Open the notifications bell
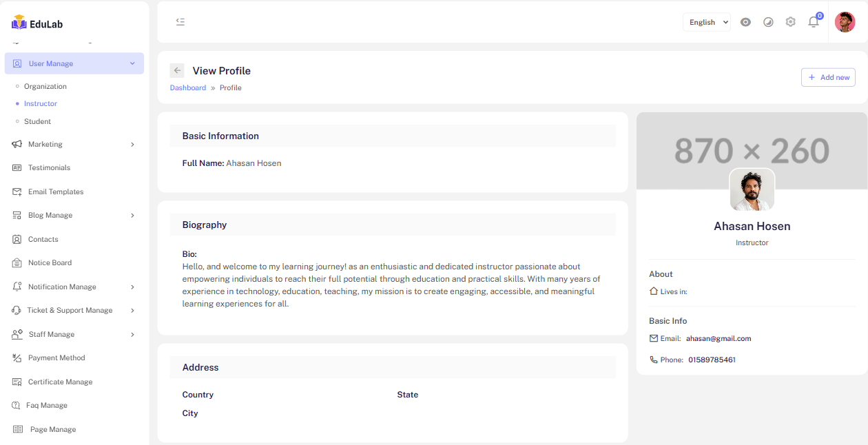 click(814, 22)
